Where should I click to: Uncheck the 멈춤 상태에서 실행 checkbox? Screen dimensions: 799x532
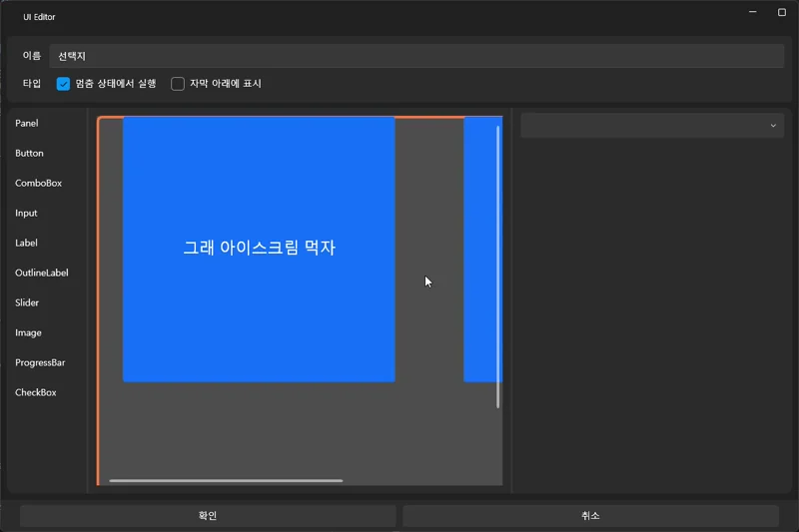tap(63, 84)
